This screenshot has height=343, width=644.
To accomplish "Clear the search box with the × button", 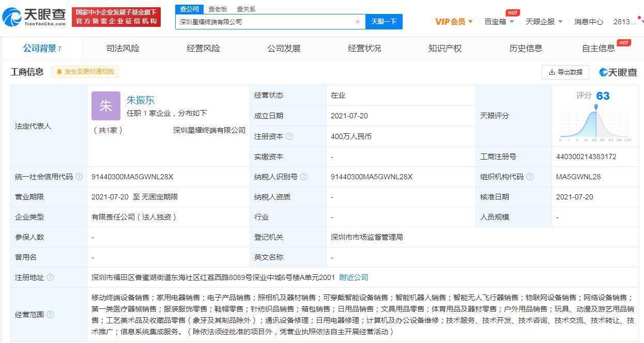I will click(358, 22).
